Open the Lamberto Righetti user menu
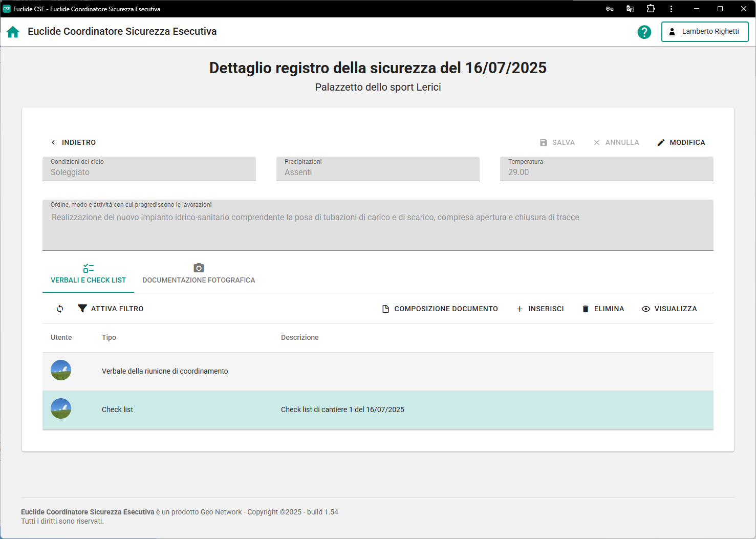Viewport: 756px width, 539px height. (705, 32)
